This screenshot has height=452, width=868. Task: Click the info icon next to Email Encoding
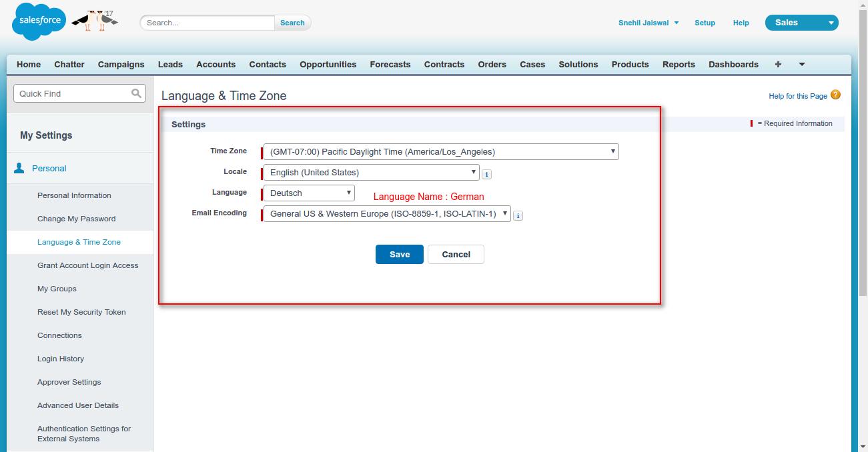518,215
